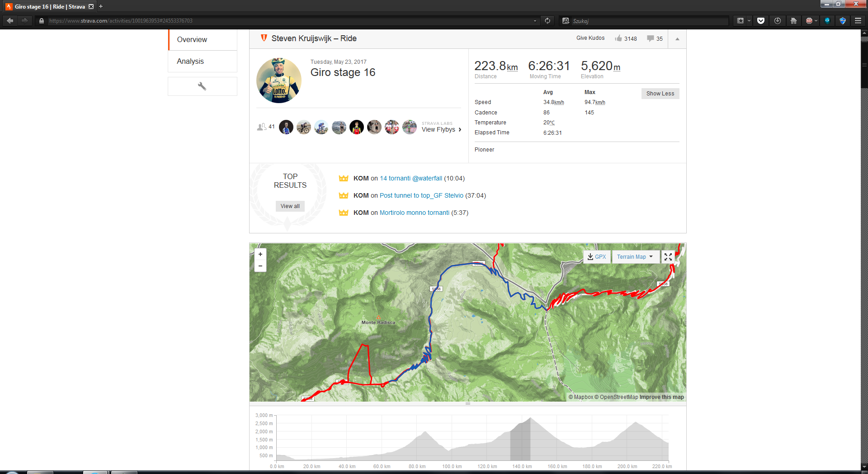This screenshot has height=474, width=868.
Task: Open 14 tornanti @waterfall segment
Action: coord(411,179)
